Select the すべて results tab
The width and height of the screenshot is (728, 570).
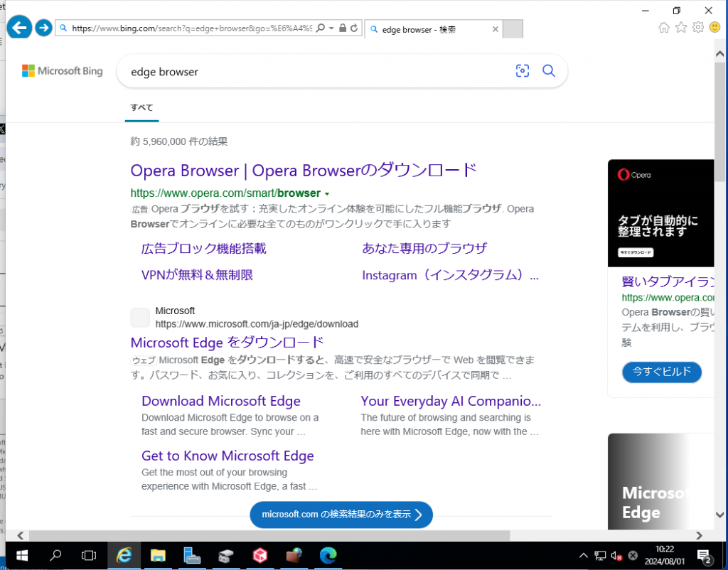(141, 108)
